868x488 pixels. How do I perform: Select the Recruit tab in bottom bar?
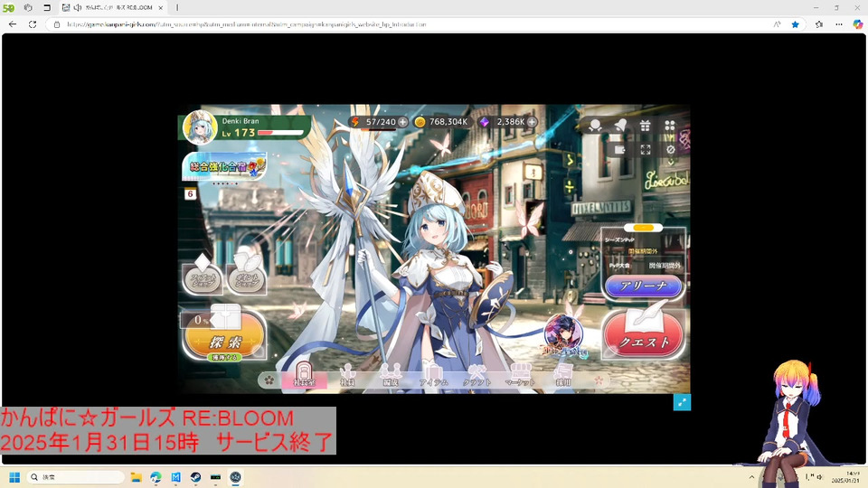[x=563, y=376]
